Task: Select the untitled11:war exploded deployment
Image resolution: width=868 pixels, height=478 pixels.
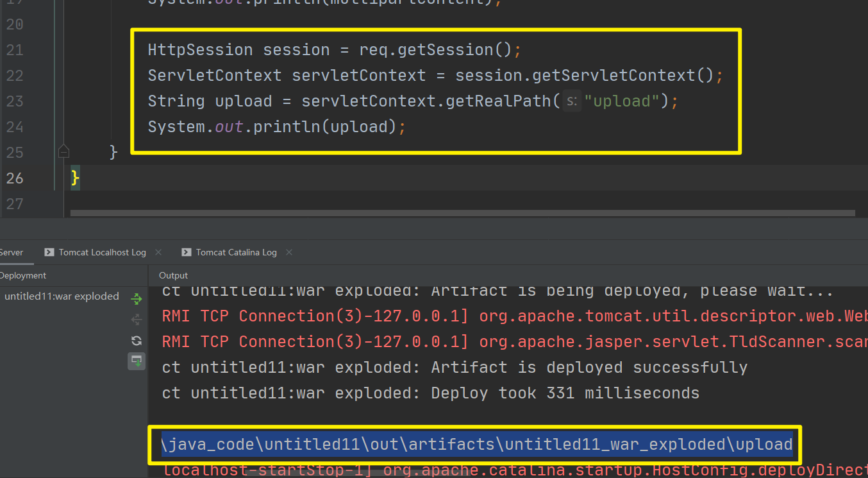Action: click(62, 296)
